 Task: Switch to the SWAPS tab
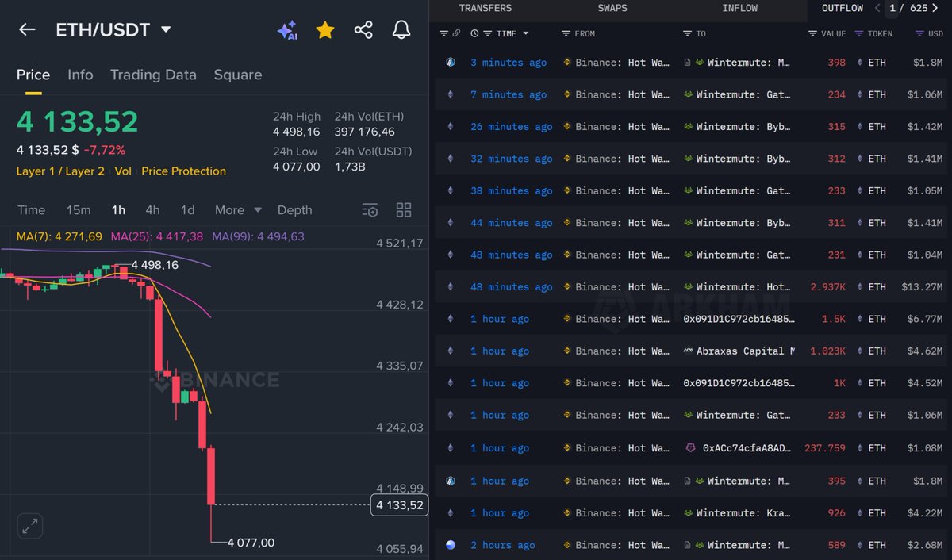tap(612, 8)
